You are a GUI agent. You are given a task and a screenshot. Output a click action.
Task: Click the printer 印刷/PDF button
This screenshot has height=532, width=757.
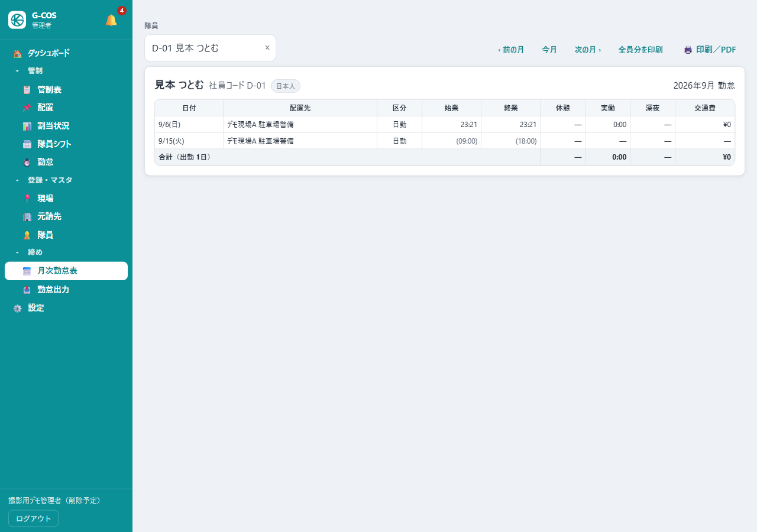[x=710, y=50]
